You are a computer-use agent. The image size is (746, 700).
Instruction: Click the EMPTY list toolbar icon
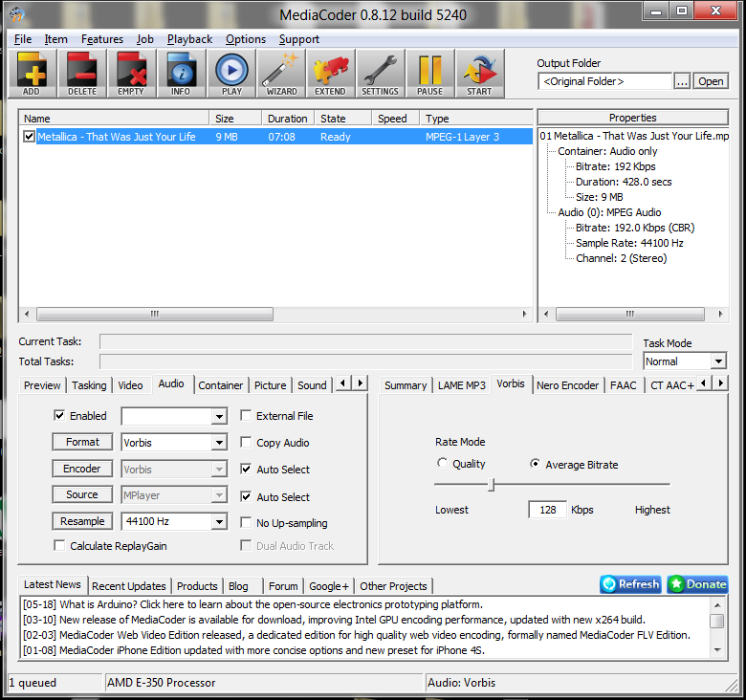(x=131, y=74)
